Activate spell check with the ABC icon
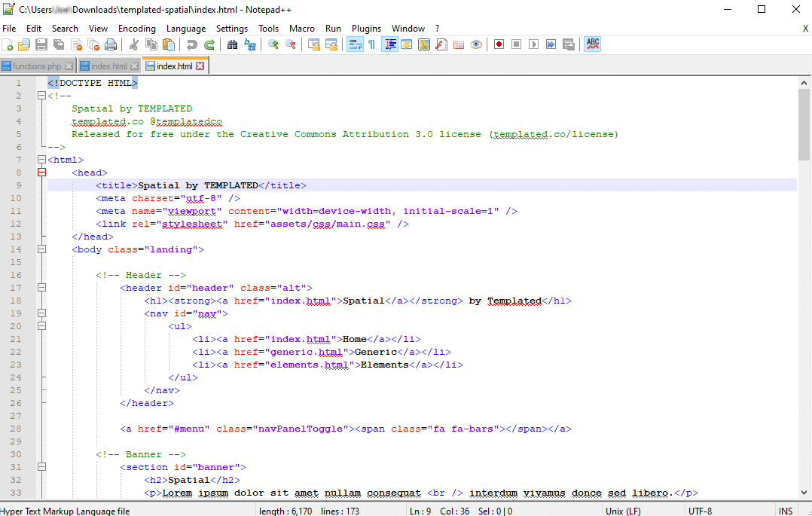Screen dimensions: 812x516 (x=592, y=44)
